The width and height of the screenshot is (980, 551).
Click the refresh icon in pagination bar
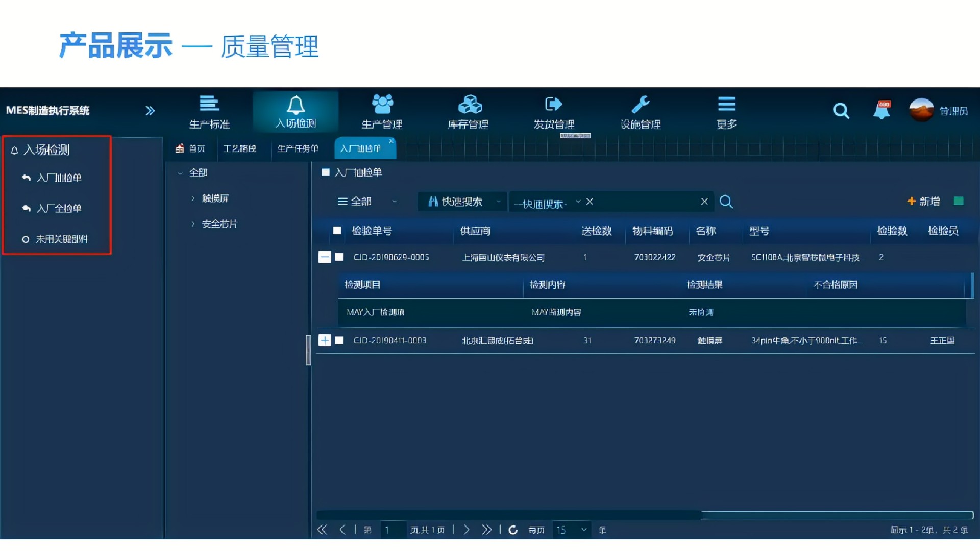pyautogui.click(x=513, y=530)
